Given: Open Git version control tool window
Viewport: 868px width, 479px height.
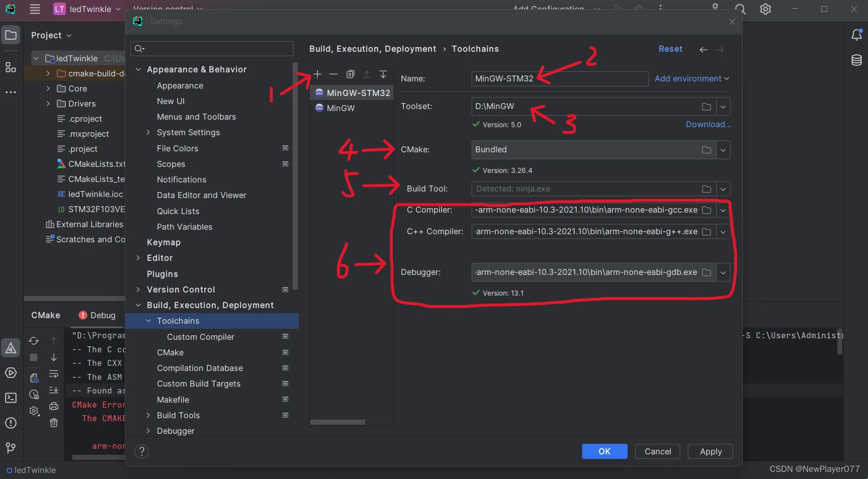Looking at the screenshot, I should click(11, 447).
